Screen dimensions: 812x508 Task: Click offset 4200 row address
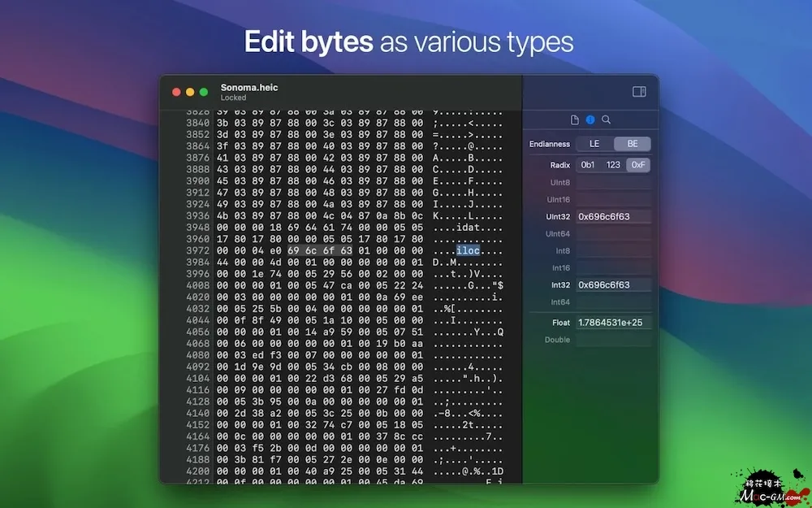(198, 471)
